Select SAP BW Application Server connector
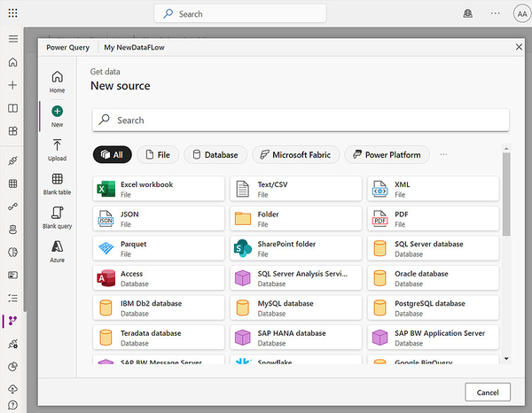 (x=433, y=338)
